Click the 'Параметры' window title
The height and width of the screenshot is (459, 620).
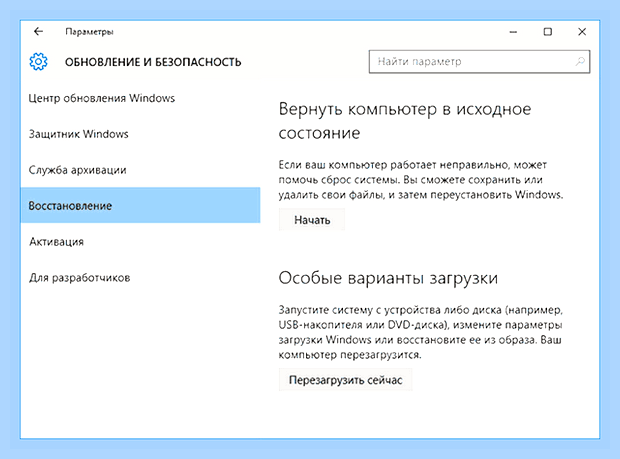(89, 32)
